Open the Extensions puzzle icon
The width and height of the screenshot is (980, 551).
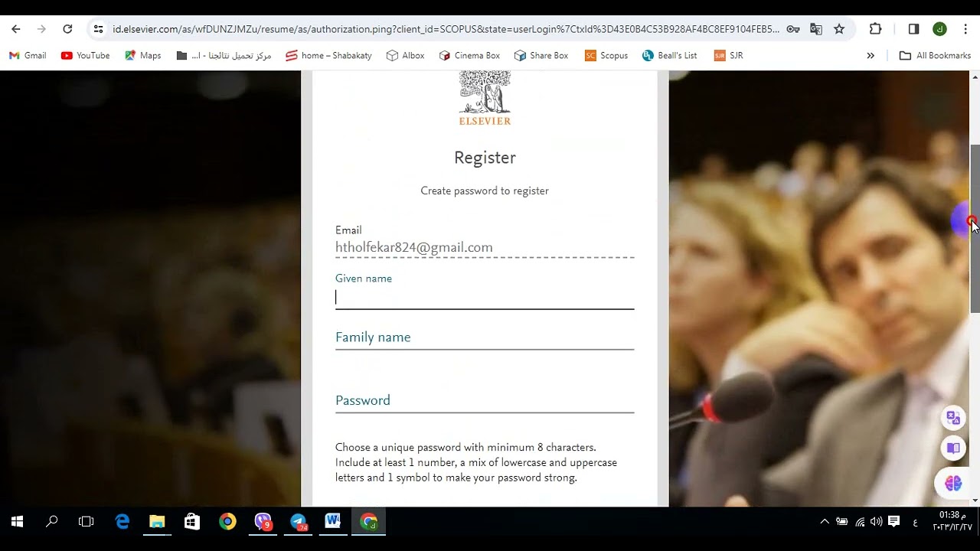(876, 29)
